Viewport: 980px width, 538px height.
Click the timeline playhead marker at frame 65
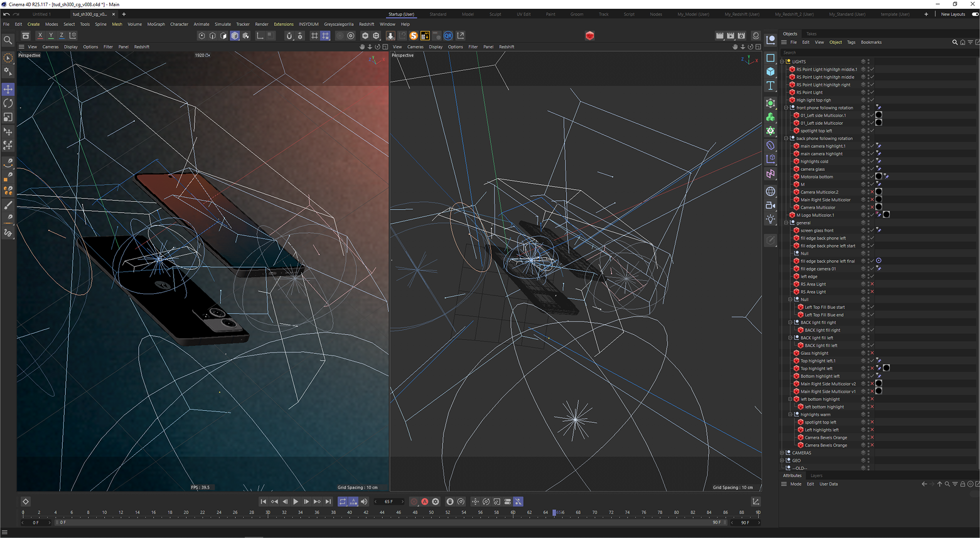point(554,513)
